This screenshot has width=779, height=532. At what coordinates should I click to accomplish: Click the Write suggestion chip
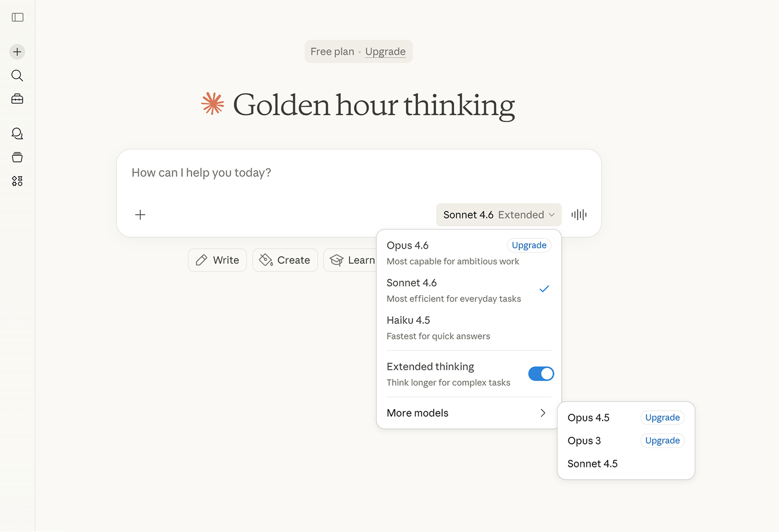[x=217, y=260]
